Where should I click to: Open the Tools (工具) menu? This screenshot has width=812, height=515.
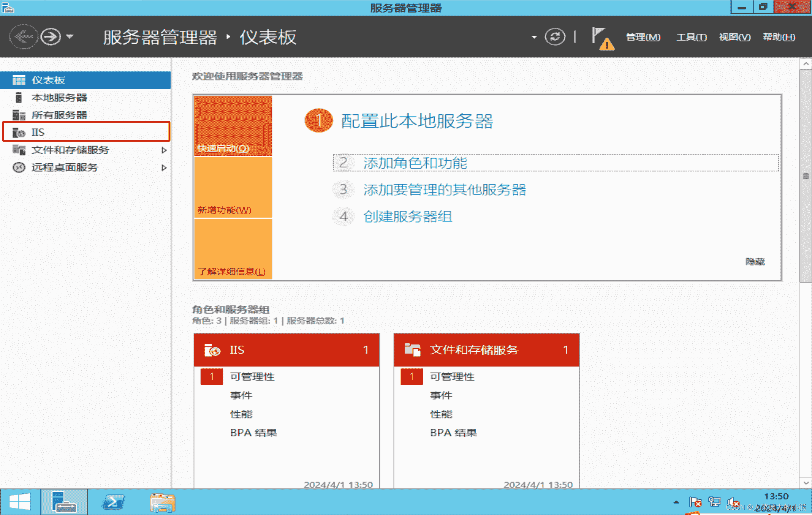pos(691,37)
